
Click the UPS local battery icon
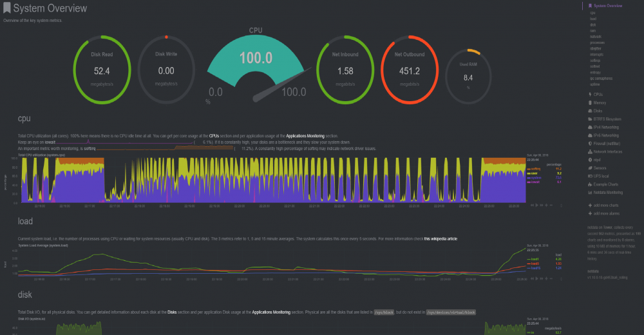590,177
